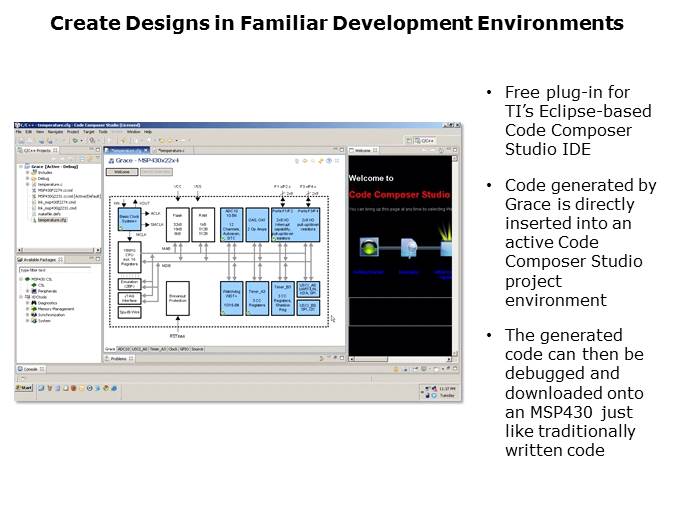Open the Navigate menu
The height and width of the screenshot is (506, 674).
pyautogui.click(x=57, y=131)
